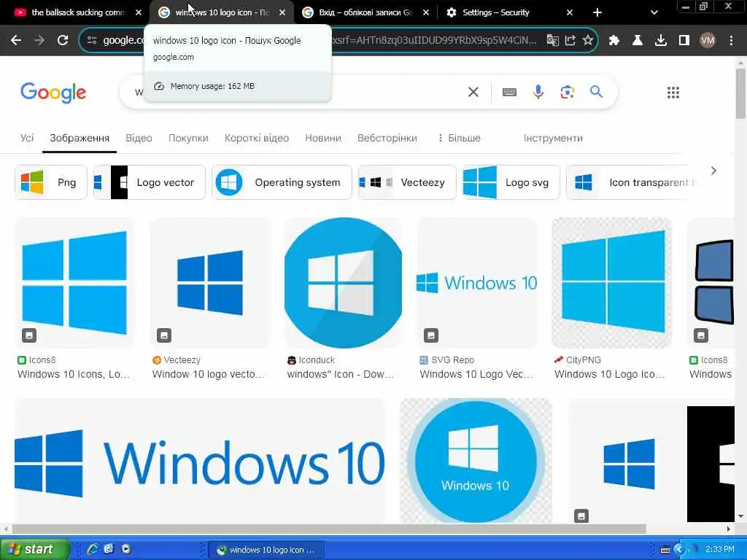This screenshot has height=560, width=747.
Task: Open the circular Windows 10 badge image
Action: pyautogui.click(x=476, y=461)
